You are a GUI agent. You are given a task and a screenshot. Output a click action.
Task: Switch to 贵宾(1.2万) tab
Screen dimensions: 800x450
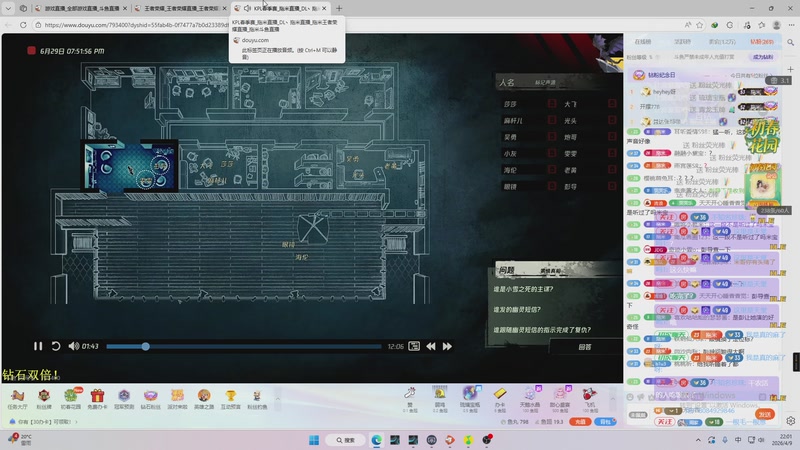pyautogui.click(x=722, y=42)
